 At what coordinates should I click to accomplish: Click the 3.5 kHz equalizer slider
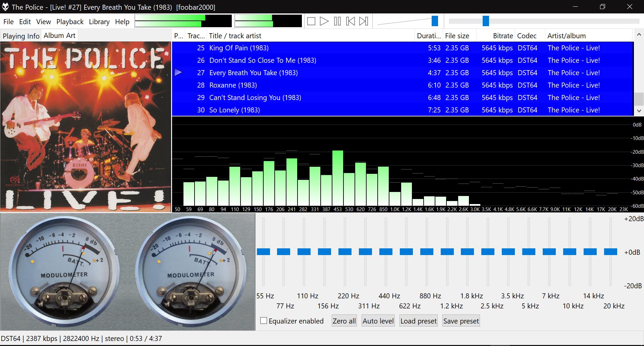click(x=508, y=252)
